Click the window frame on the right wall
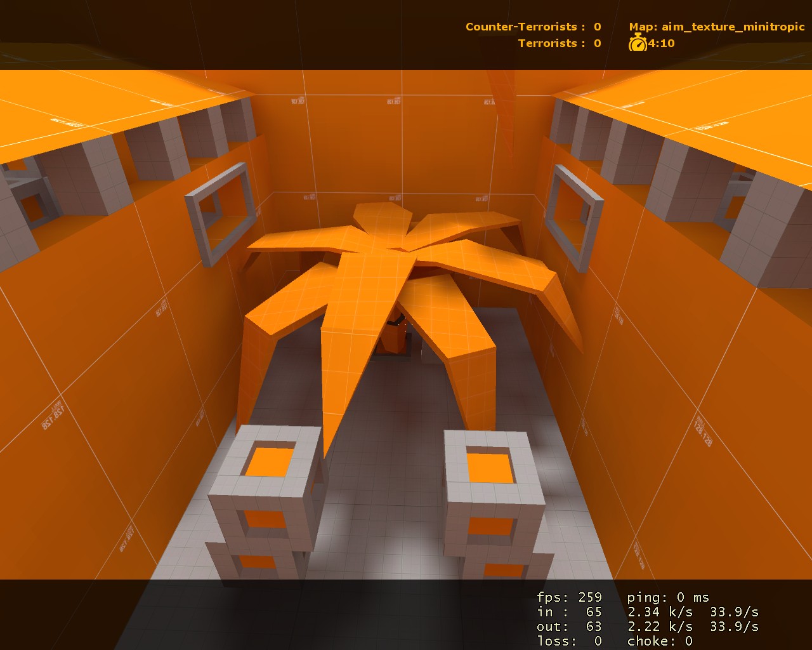Viewport: 812px width, 650px height. click(574, 209)
